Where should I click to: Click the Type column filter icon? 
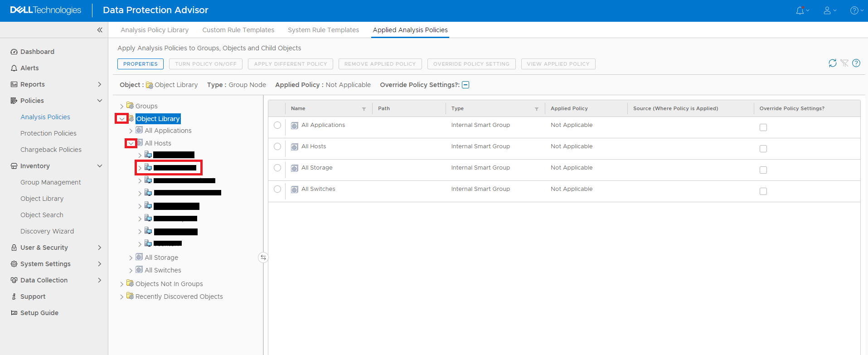[x=537, y=109]
